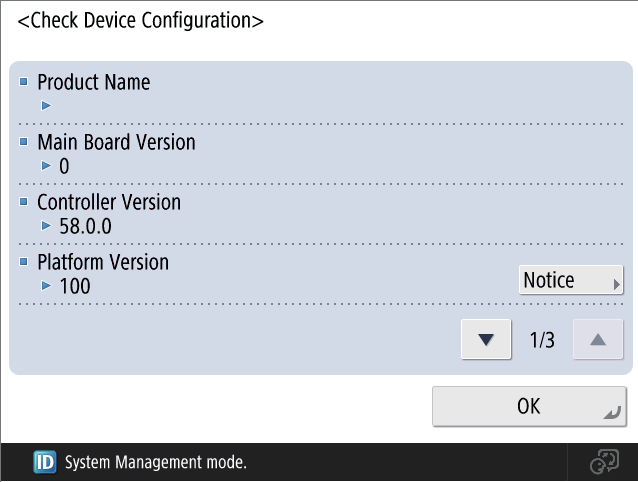This screenshot has width=638, height=482.
Task: Go to next page with down arrow
Action: [486, 339]
